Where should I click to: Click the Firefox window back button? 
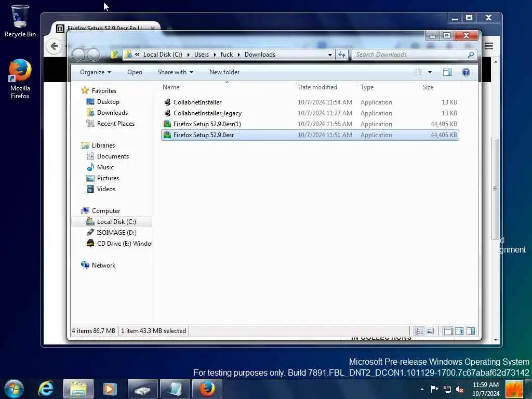[x=54, y=46]
